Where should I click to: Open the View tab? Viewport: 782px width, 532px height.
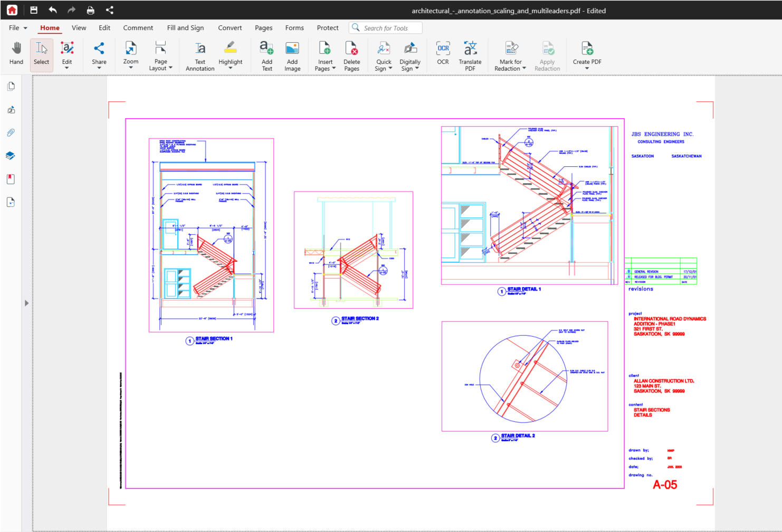coord(79,28)
